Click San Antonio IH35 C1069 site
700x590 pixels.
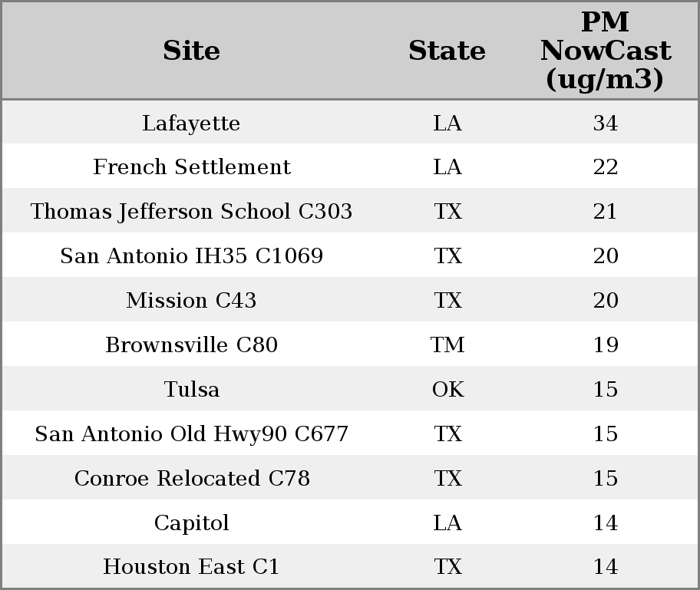pyautogui.click(x=191, y=256)
